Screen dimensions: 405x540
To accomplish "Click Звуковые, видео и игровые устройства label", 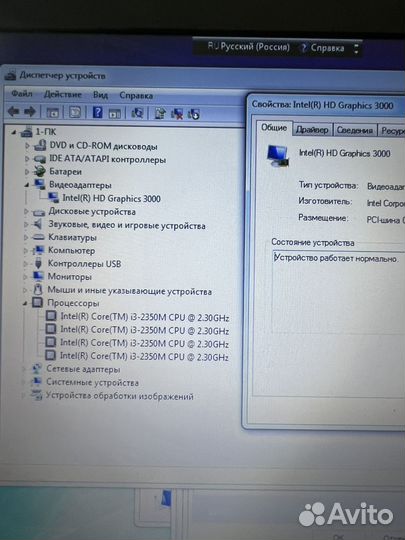I will pos(127,225).
